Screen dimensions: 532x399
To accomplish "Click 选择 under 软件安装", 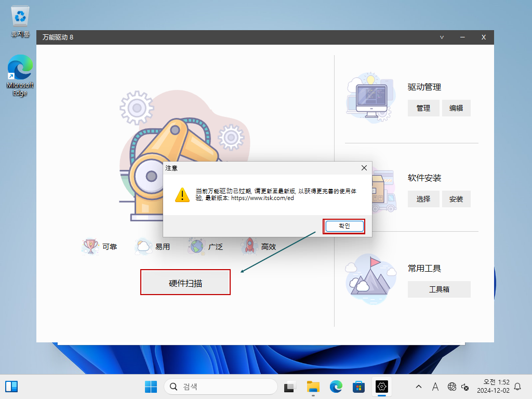I will [x=423, y=199].
